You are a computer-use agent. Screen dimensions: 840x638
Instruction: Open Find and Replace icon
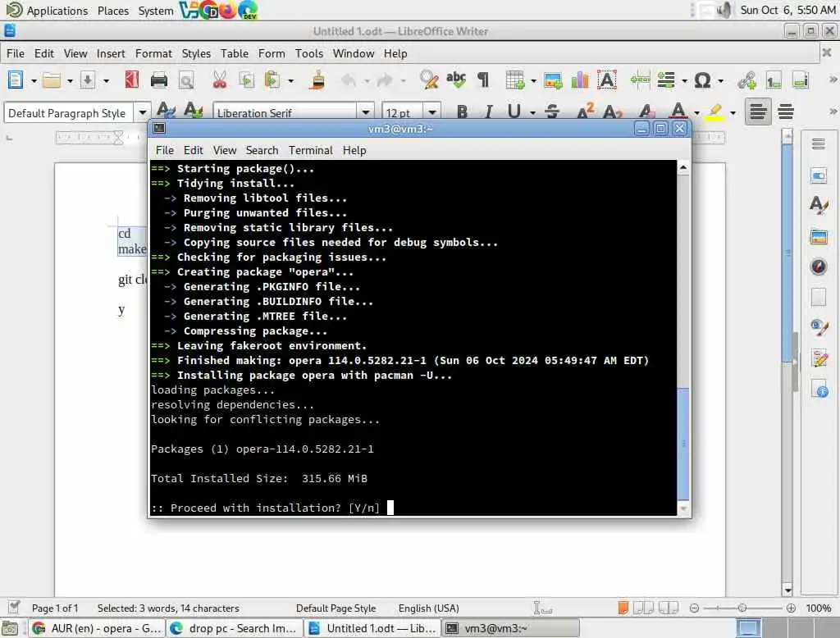(x=428, y=80)
